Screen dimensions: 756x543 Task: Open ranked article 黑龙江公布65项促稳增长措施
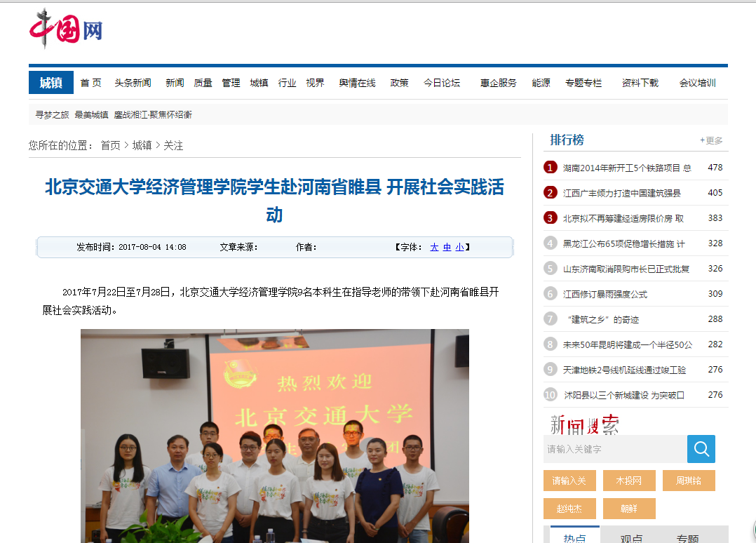623,243
